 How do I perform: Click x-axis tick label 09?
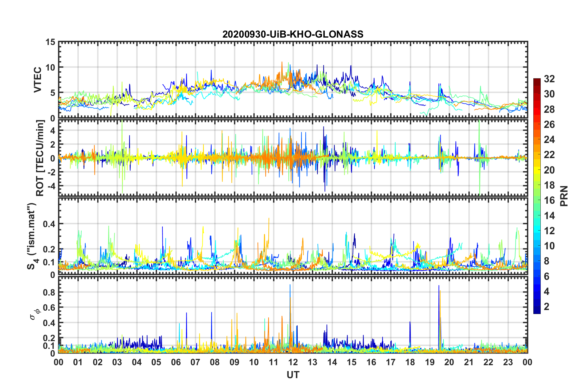click(234, 362)
